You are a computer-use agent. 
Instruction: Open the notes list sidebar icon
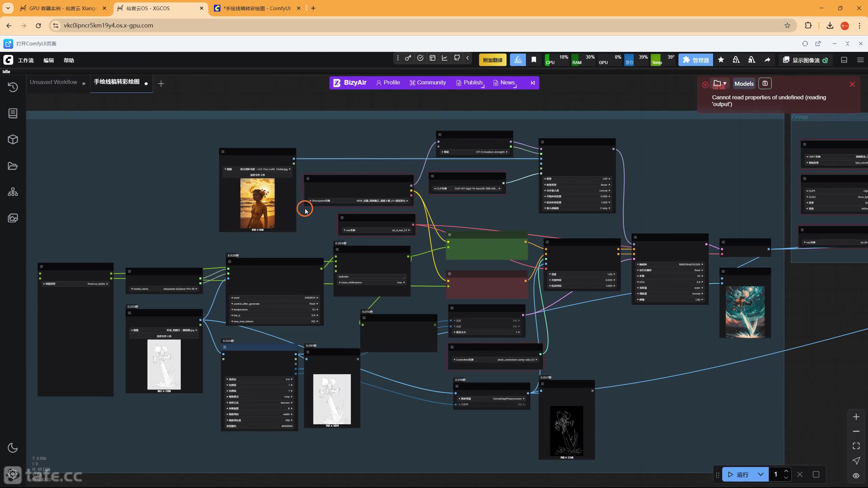pyautogui.click(x=13, y=113)
